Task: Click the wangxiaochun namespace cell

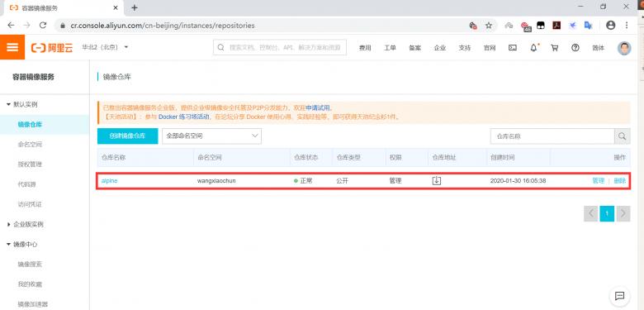Action: point(216,180)
